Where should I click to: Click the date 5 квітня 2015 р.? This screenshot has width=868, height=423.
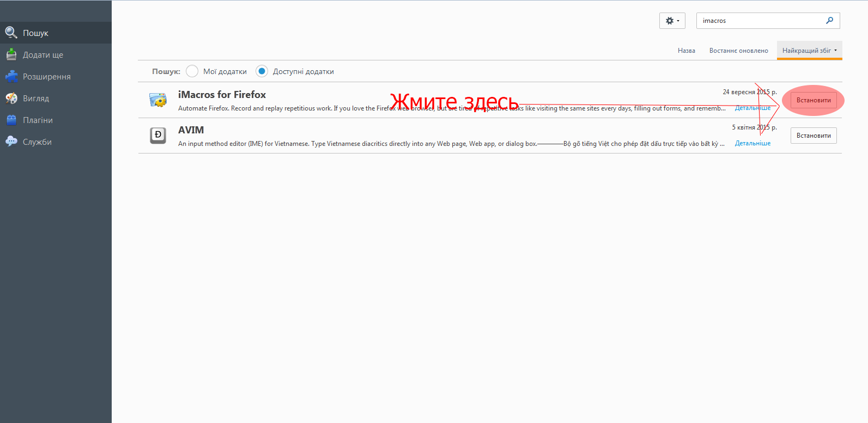pyautogui.click(x=754, y=127)
